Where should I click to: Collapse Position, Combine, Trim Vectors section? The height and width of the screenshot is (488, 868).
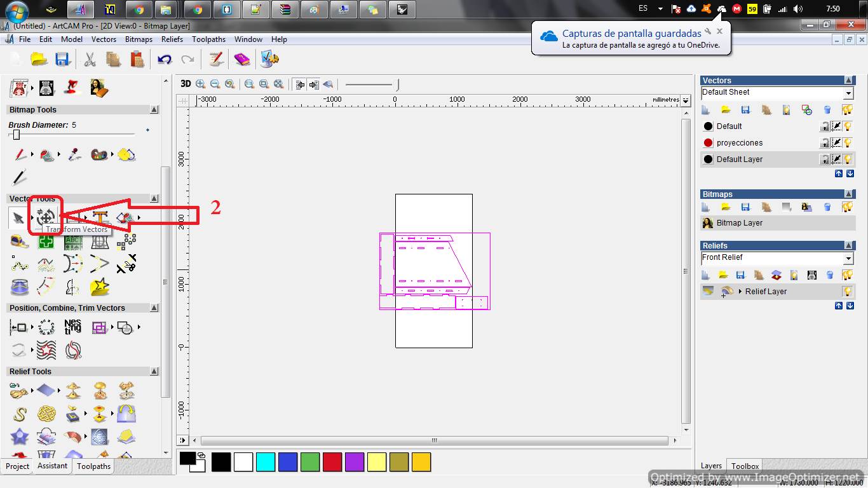[154, 308]
